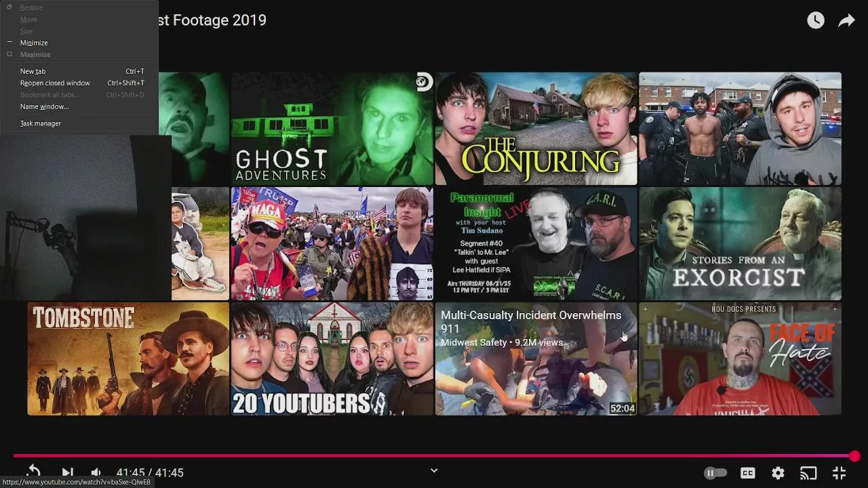Cast video to a TV
Screen dimensions: 868x488
point(808,473)
